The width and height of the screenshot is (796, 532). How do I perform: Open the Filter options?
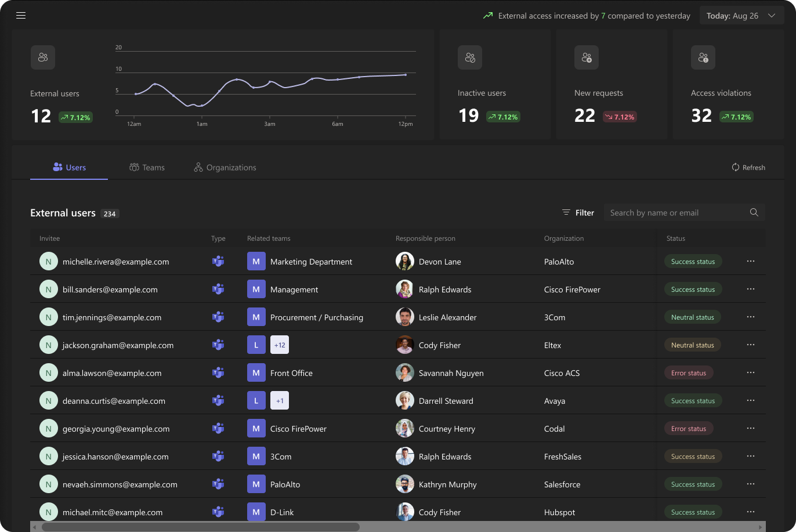578,213
